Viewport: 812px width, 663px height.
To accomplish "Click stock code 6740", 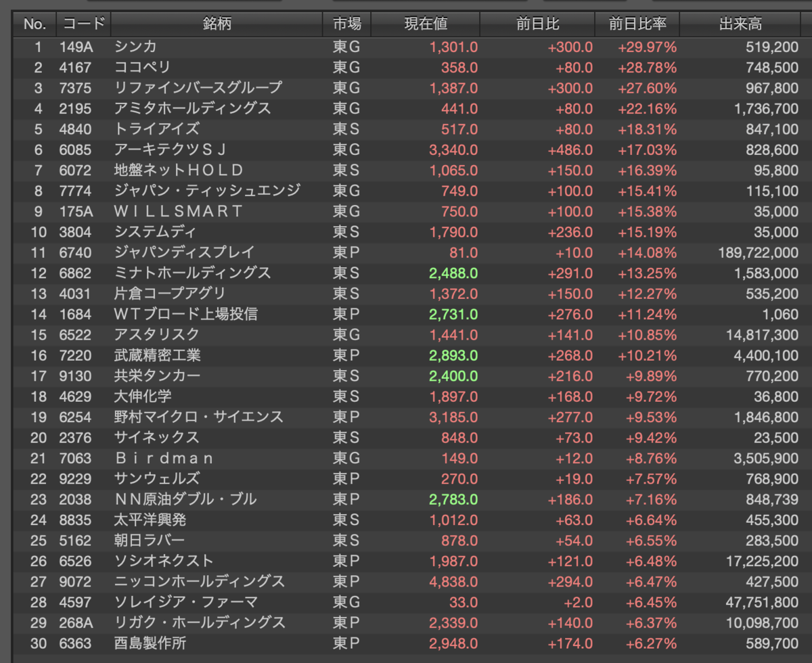I will click(75, 252).
